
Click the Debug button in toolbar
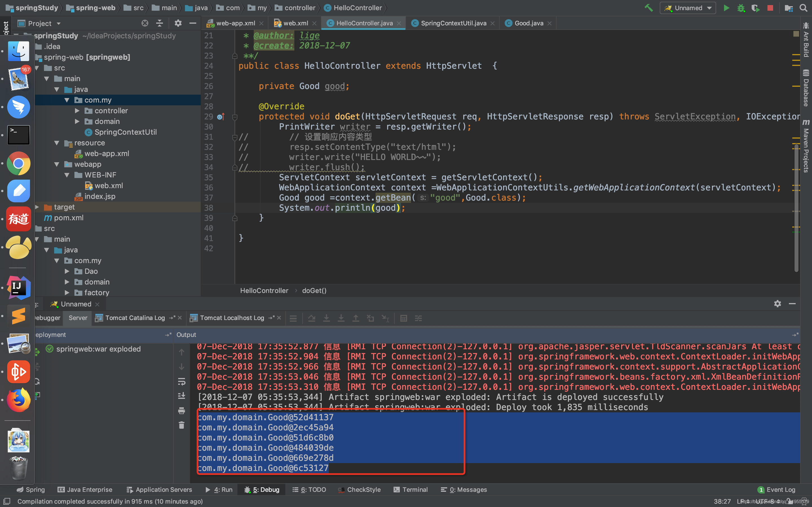tap(741, 7)
